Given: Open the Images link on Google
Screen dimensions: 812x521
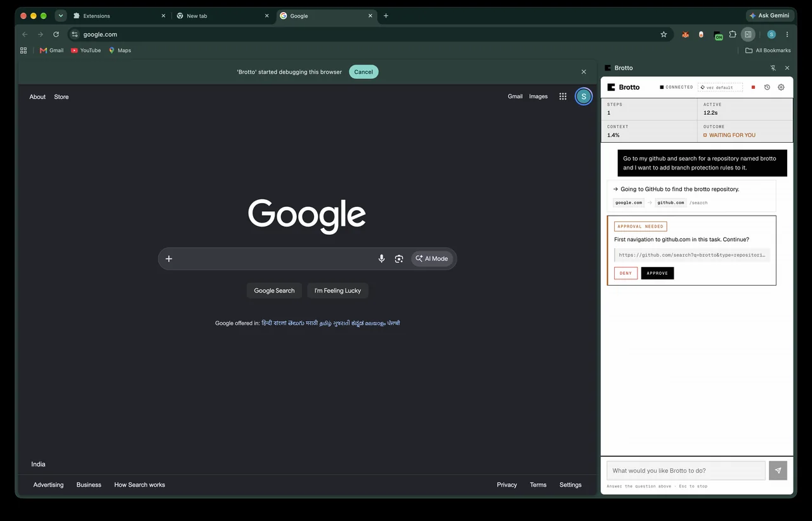Looking at the screenshot, I should pyautogui.click(x=538, y=96).
